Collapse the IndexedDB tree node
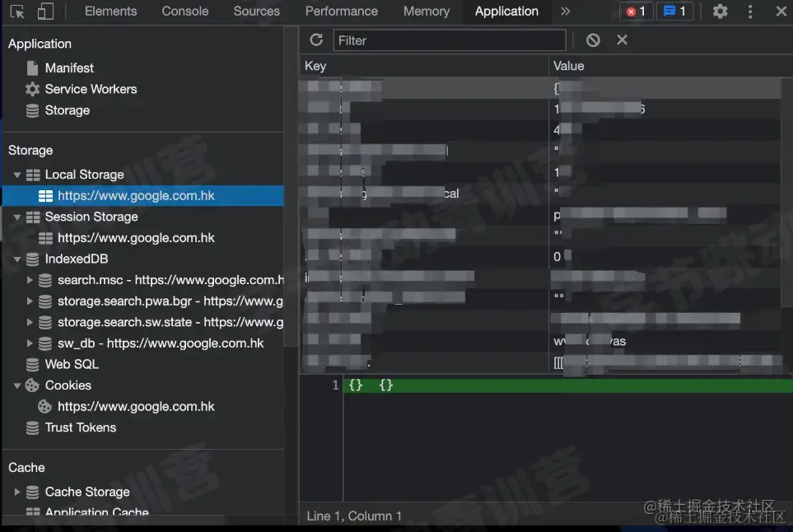The height and width of the screenshot is (532, 793). pyautogui.click(x=17, y=259)
